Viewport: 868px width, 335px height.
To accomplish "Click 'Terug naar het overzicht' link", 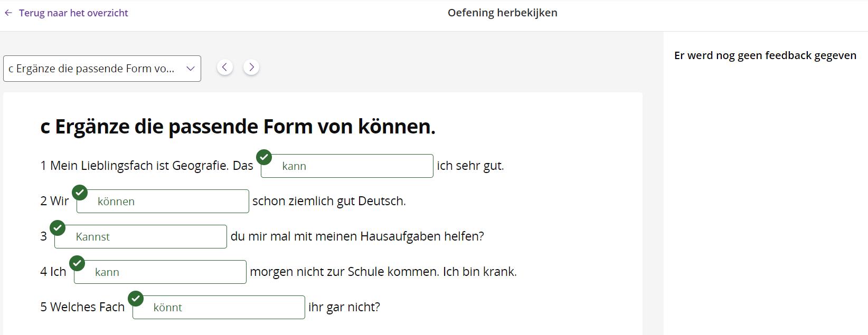I will point(73,13).
